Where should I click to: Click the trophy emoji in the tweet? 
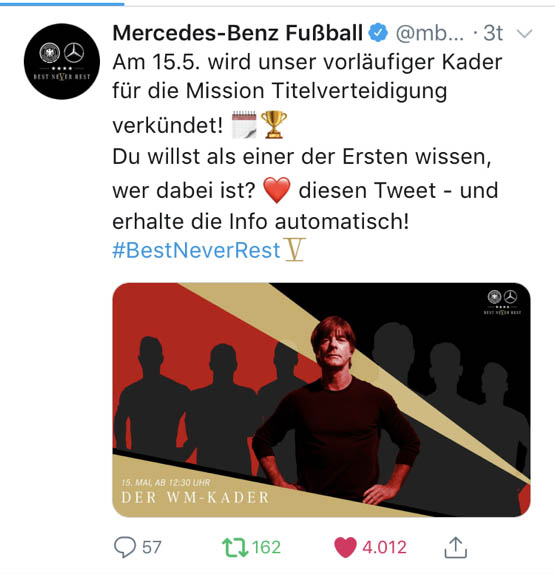click(273, 125)
